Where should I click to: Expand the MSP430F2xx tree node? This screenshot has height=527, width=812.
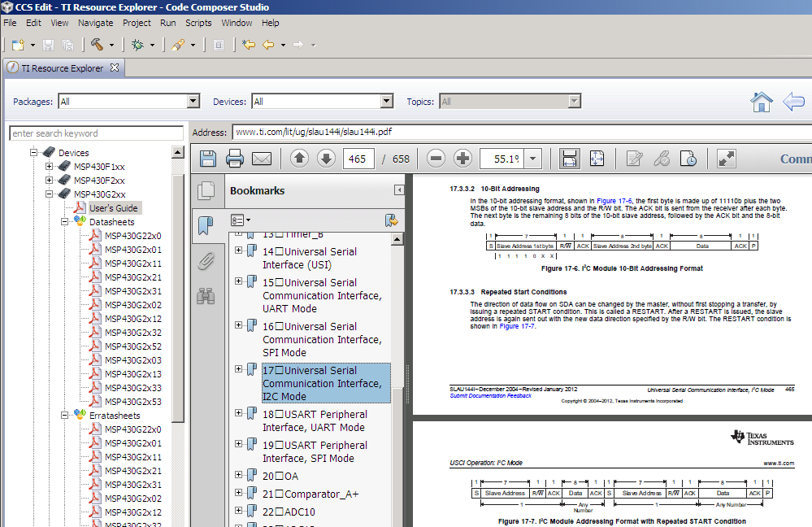tap(50, 181)
